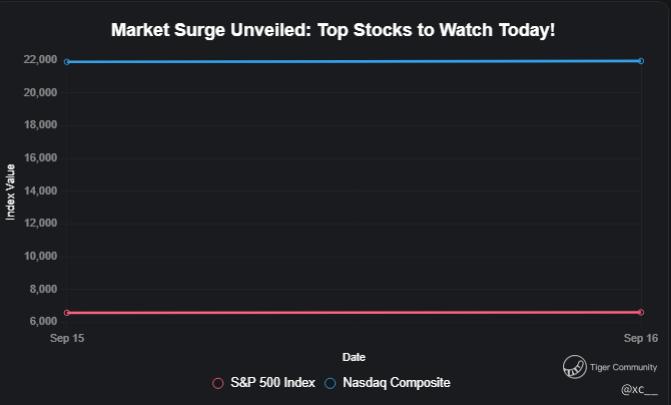
Task: Select the S&P 500 data point at Sep 15
Action: [67, 313]
